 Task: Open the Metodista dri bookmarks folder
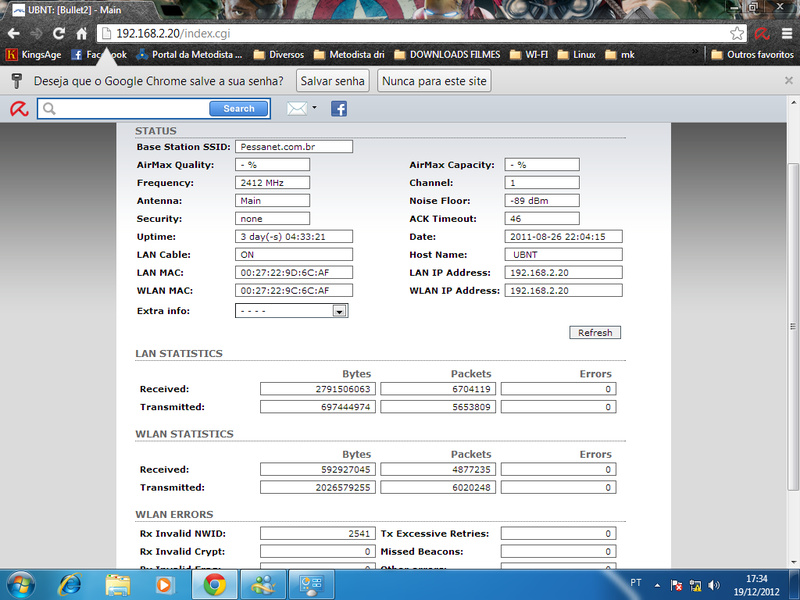point(349,55)
